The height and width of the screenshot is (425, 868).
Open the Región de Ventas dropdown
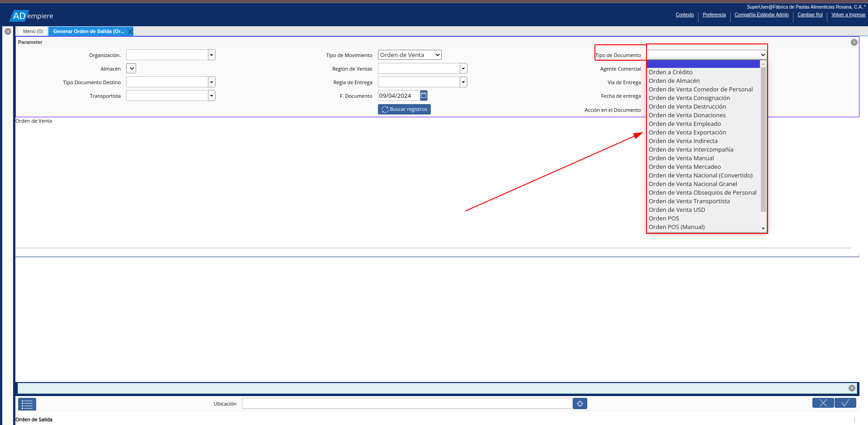pyautogui.click(x=463, y=68)
